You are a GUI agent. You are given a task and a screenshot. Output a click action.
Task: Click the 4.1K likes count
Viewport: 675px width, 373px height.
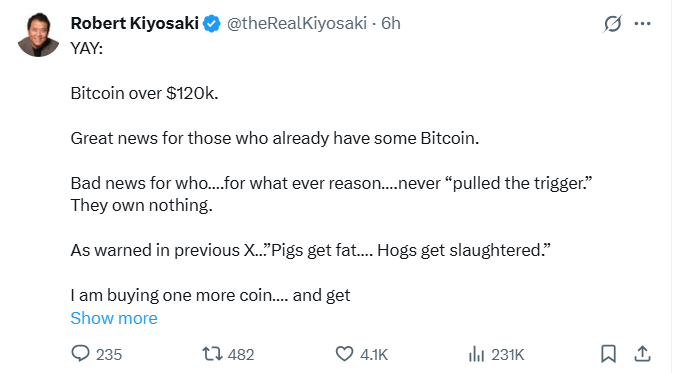[374, 354]
